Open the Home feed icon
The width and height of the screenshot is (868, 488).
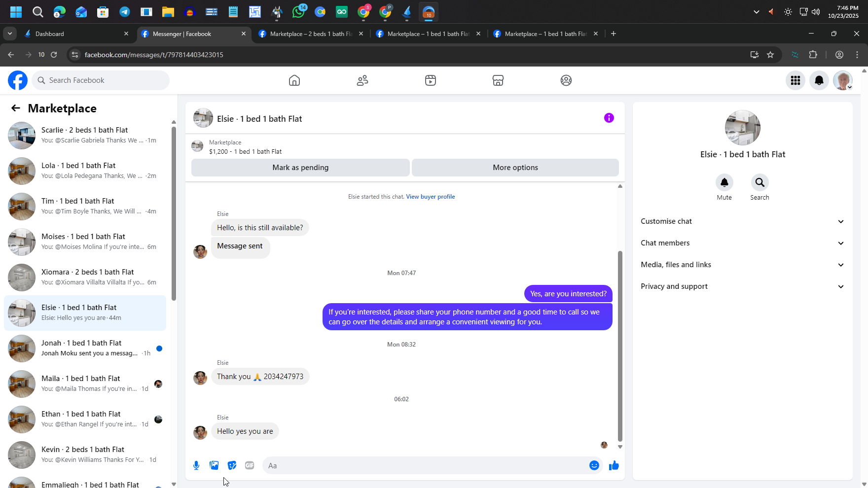(294, 80)
